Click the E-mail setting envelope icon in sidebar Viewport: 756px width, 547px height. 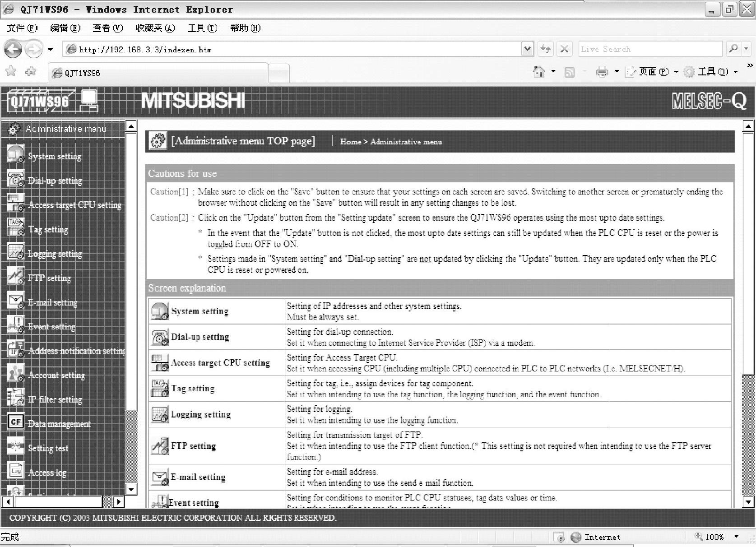[16, 301]
